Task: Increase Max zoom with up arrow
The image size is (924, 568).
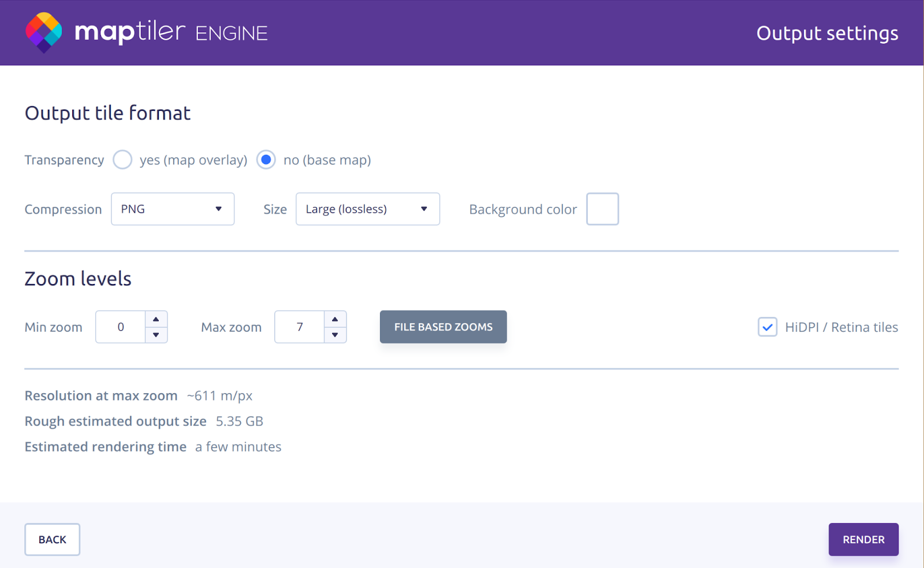Action: 335,319
